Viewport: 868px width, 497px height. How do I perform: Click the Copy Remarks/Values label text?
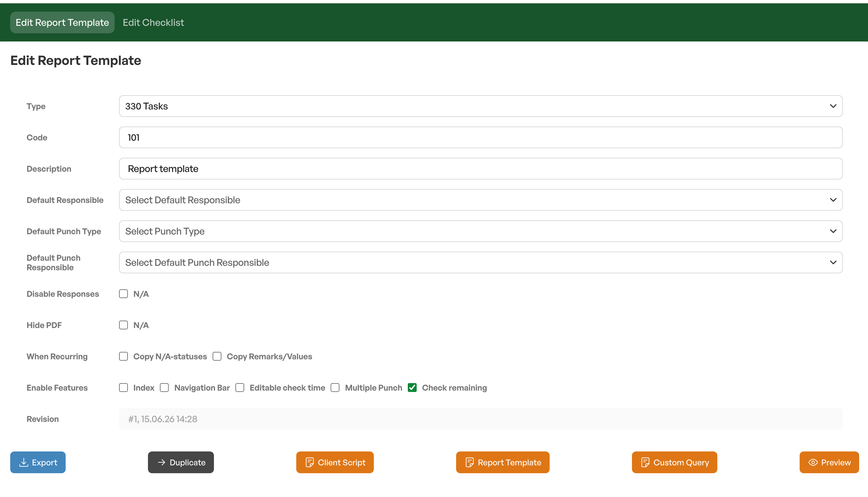coord(269,356)
